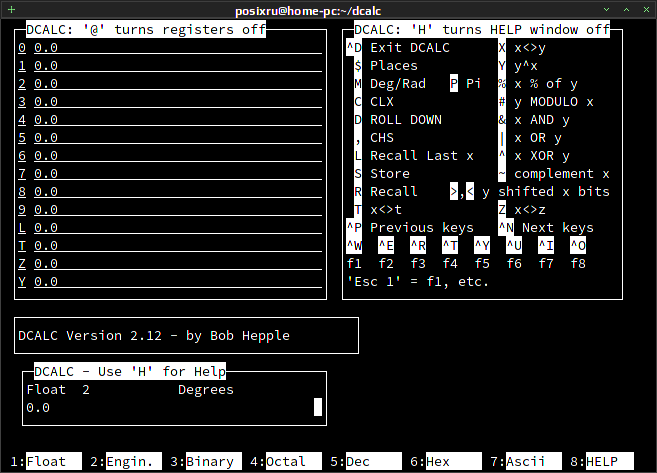Click the M Deg/Rad key
The height and width of the screenshot is (473, 657).
click(358, 84)
